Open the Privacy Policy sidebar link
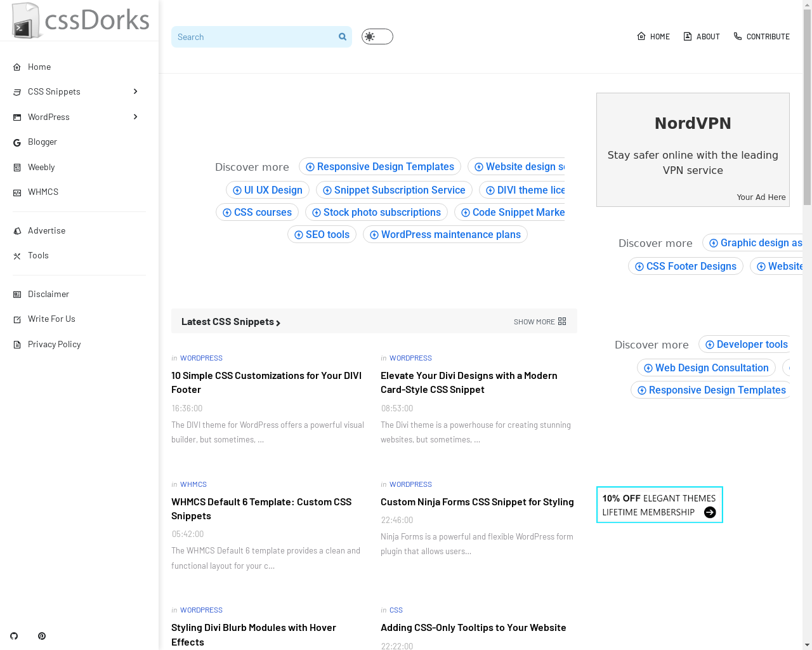Viewport: 812px width, 650px height. (x=54, y=344)
